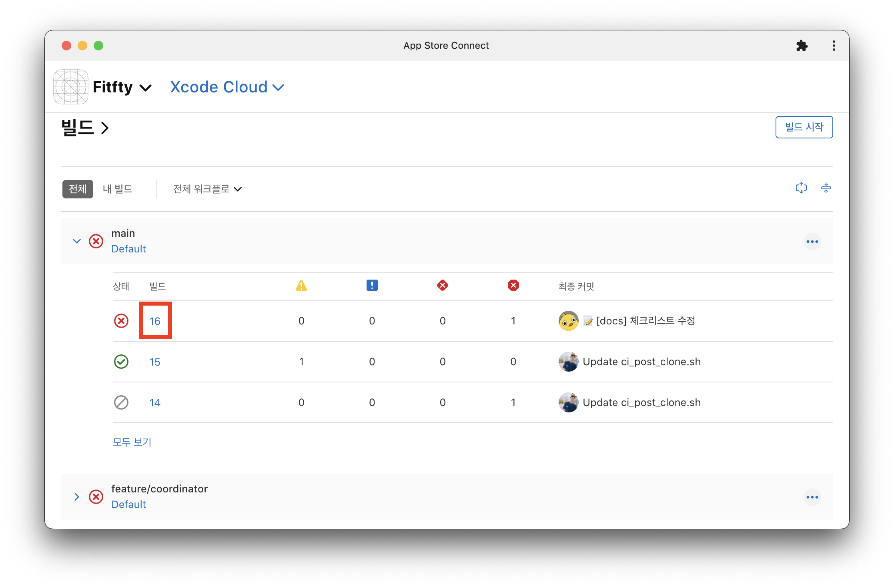Collapse the main branch group

tap(77, 241)
